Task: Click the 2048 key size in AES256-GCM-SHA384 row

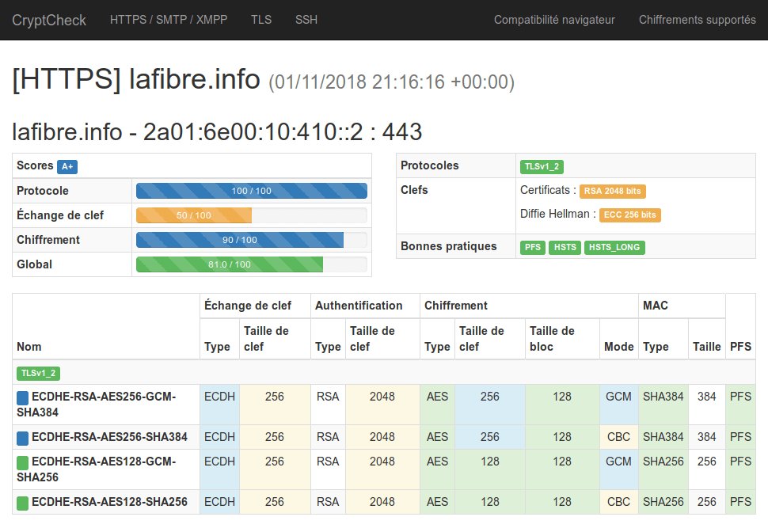Action: [382, 405]
